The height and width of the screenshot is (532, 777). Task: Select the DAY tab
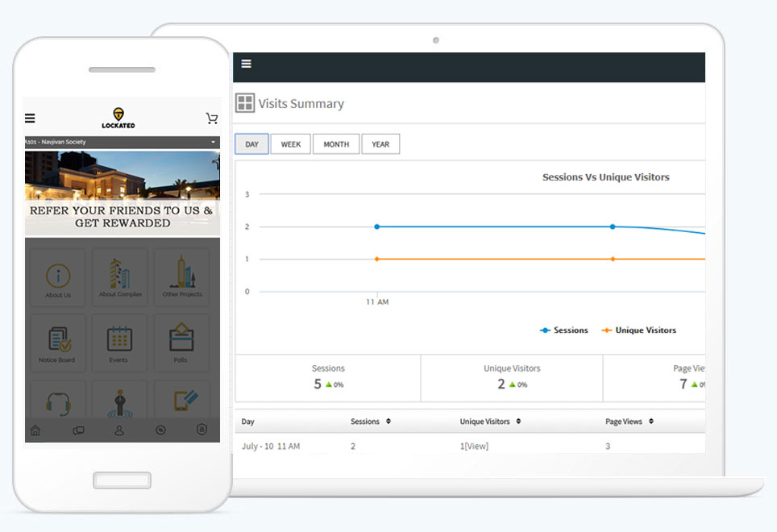pos(251,144)
